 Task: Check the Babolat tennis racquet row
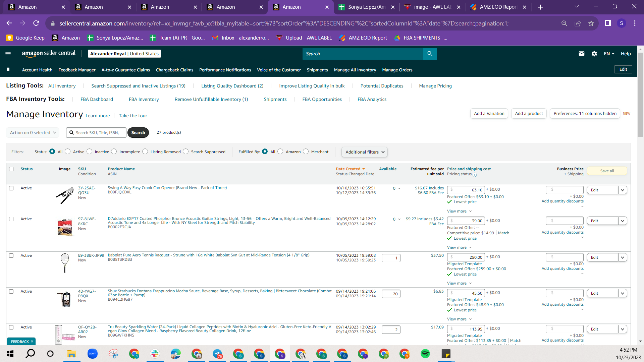[x=11, y=255]
